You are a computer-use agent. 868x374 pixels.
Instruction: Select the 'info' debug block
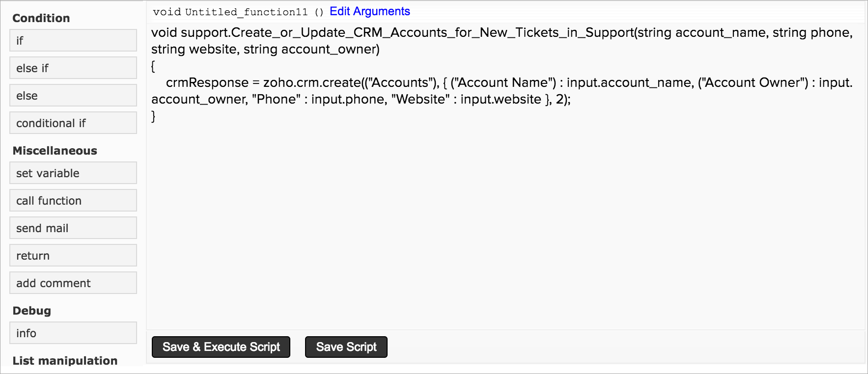73,333
